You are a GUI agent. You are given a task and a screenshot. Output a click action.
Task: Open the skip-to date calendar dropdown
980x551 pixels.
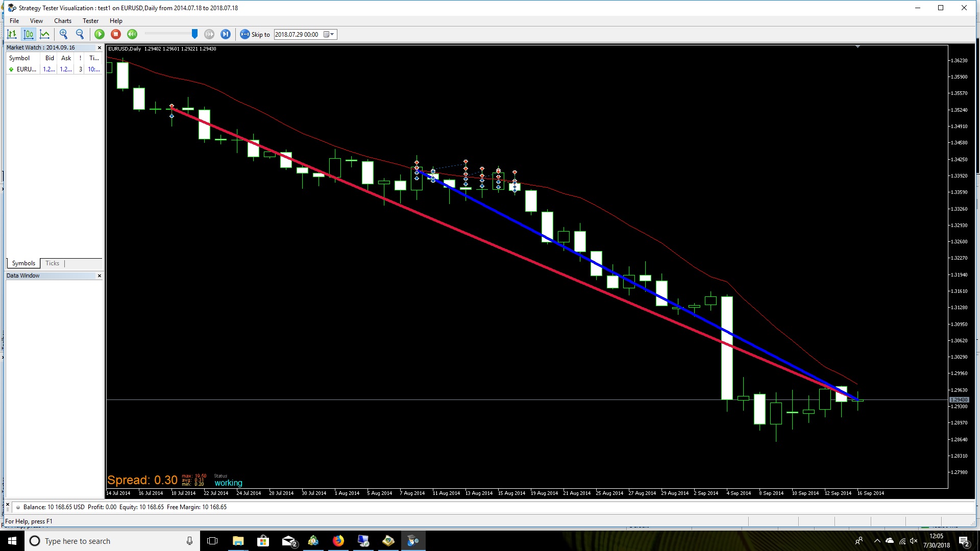[x=329, y=34]
